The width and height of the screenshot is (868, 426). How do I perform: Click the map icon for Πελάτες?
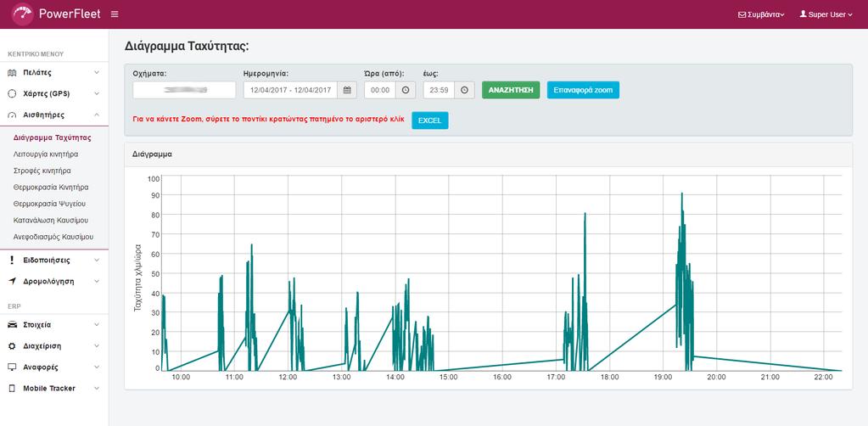[x=12, y=73]
